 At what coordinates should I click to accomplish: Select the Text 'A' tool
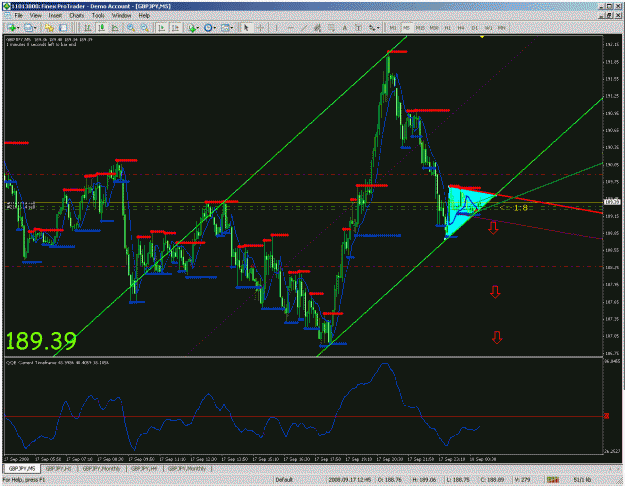tap(345, 28)
